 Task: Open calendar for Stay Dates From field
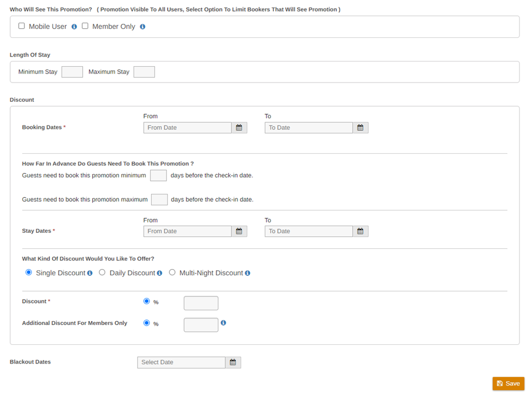tap(239, 231)
